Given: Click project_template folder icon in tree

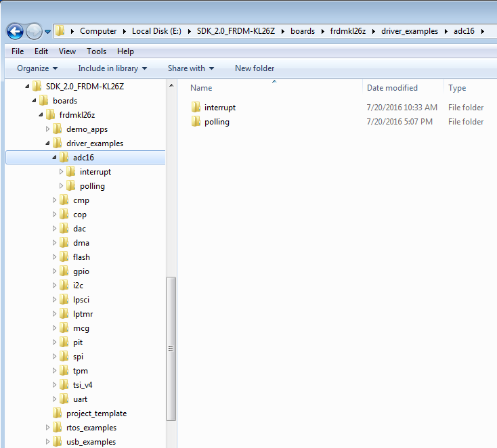Looking at the screenshot, I should (57, 413).
